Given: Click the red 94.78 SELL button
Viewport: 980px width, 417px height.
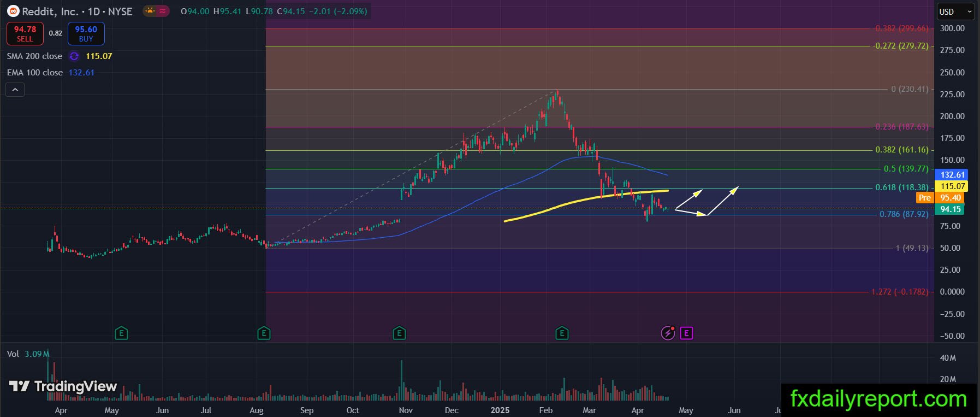Looking at the screenshot, I should pyautogui.click(x=25, y=34).
